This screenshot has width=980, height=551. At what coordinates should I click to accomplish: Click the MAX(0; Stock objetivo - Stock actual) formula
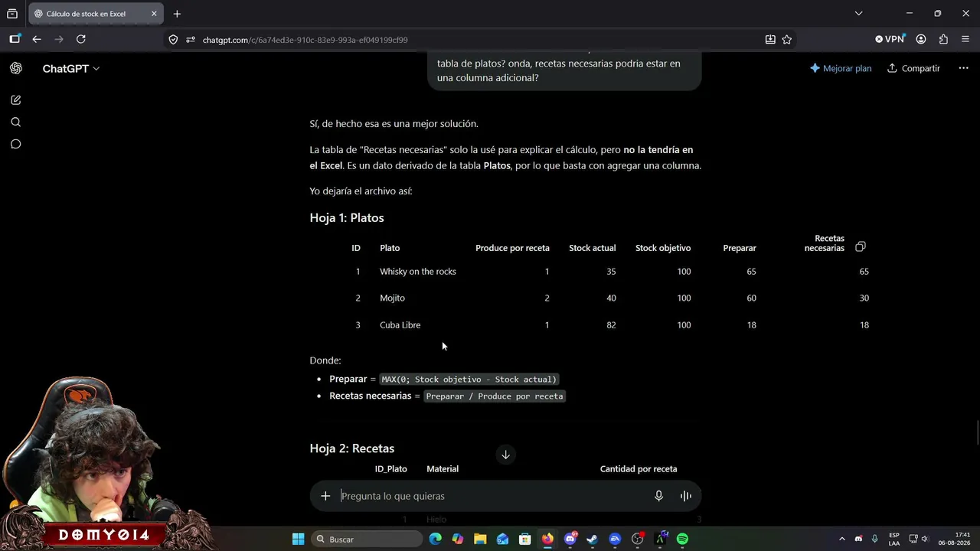[469, 380]
